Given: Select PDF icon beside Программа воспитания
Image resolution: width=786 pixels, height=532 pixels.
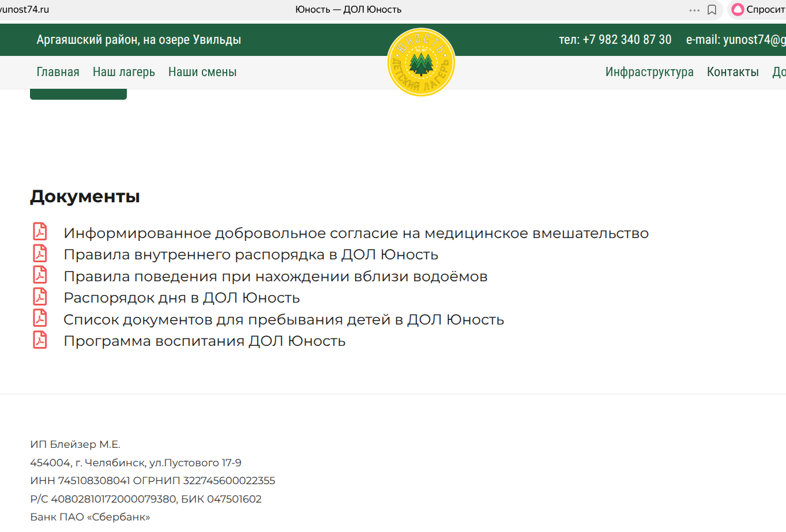Looking at the screenshot, I should pyautogui.click(x=40, y=340).
